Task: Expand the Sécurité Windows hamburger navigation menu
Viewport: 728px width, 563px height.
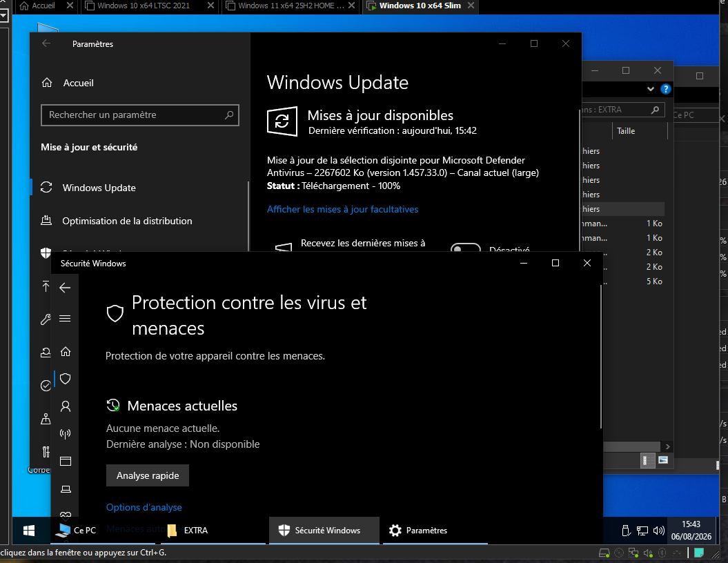Action: click(65, 318)
